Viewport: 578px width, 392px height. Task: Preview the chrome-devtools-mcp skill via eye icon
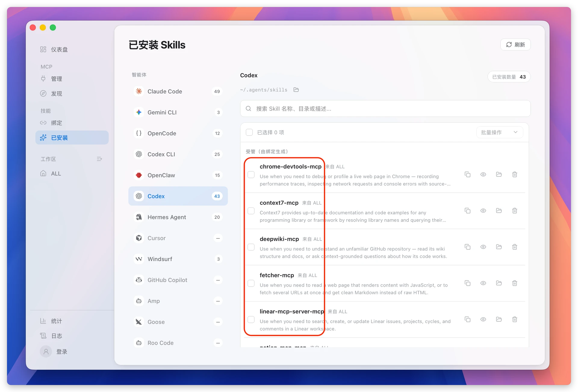[x=483, y=174]
